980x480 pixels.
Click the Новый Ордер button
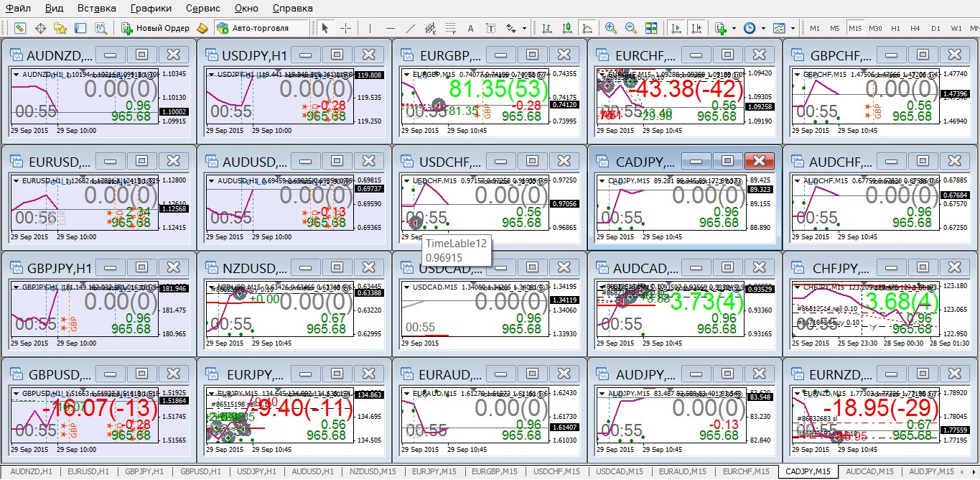pos(156,28)
